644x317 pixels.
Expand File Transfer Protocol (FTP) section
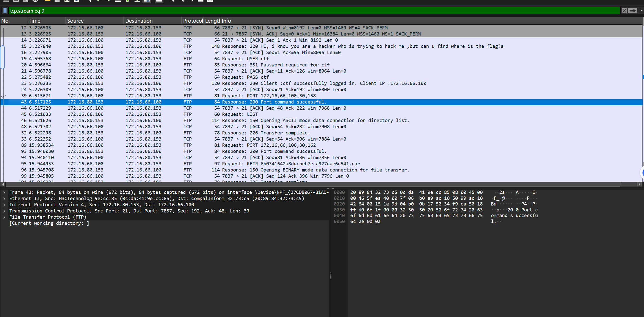pos(4,217)
